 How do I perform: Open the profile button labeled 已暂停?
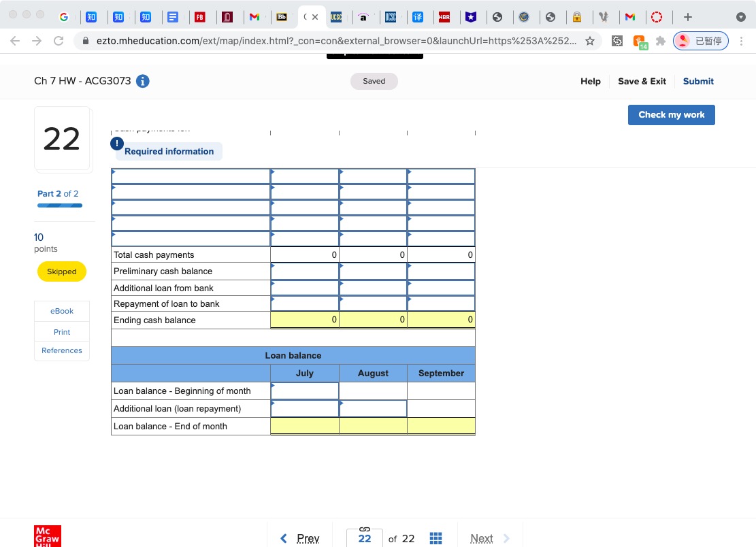pos(701,41)
